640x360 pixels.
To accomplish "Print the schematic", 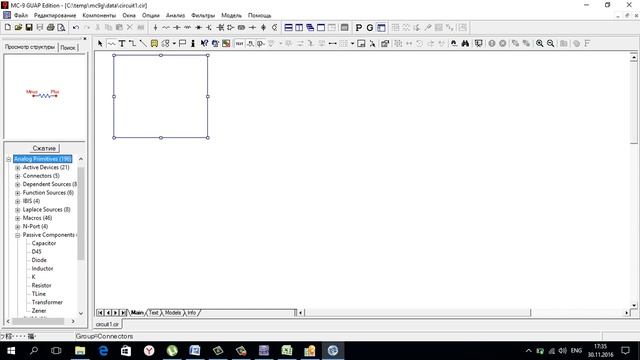I will click(x=51, y=27).
